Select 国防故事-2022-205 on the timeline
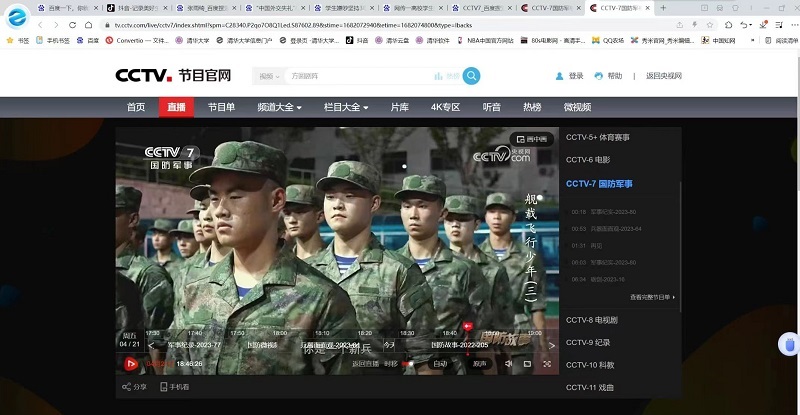The width and height of the screenshot is (800, 415). tap(460, 345)
